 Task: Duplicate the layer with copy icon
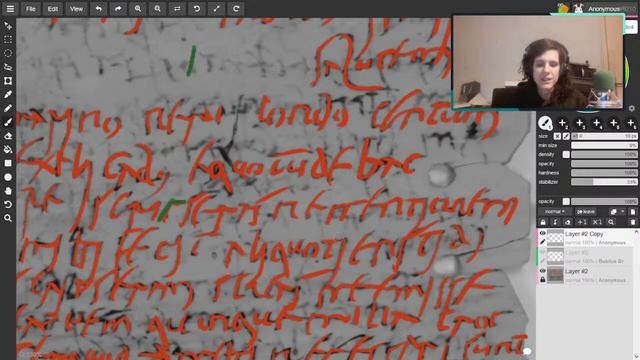(x=613, y=212)
